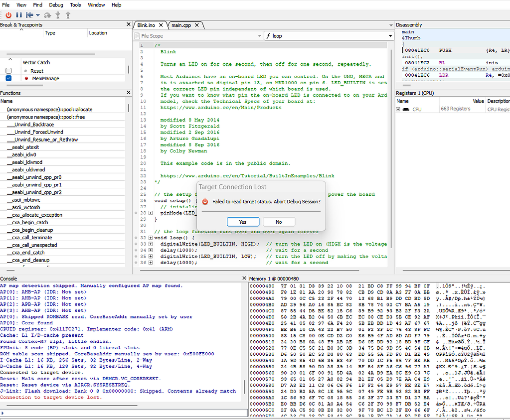Close the Break & Tracepoints panel
Viewport: 510px width, 420px height.
coord(128,24)
